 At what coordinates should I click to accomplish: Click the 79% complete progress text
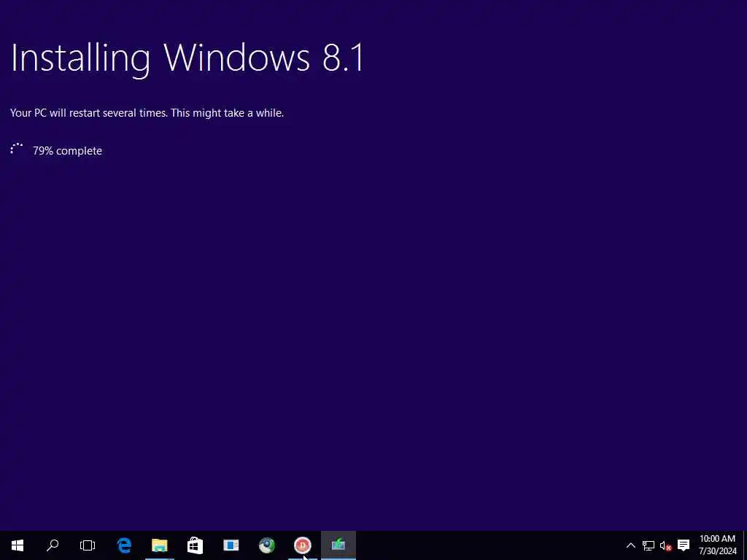[67, 150]
